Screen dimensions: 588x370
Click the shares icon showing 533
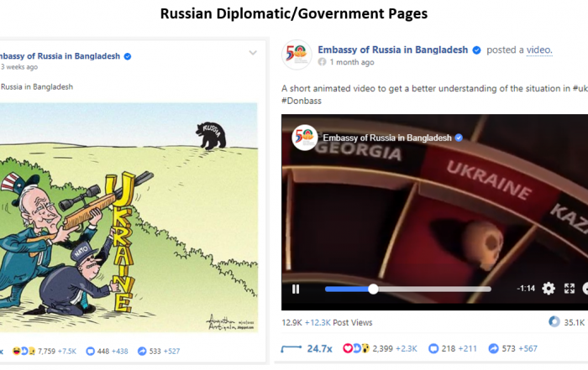click(x=142, y=352)
